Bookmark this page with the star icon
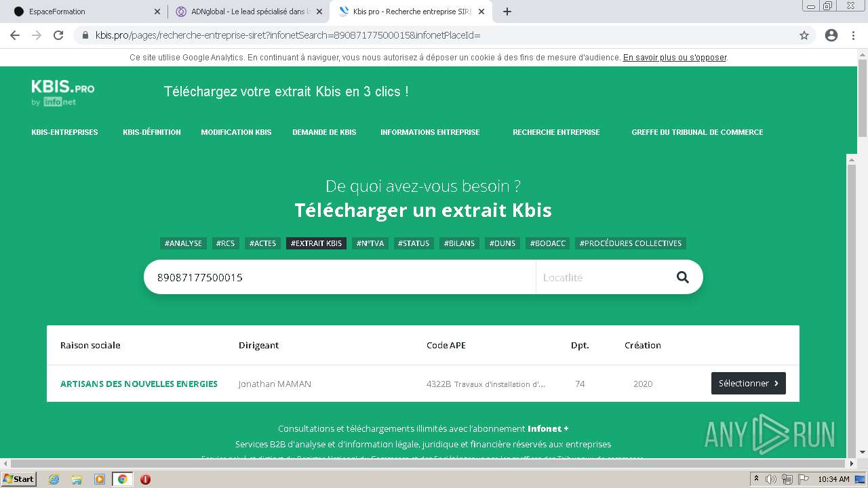 pyautogui.click(x=804, y=35)
